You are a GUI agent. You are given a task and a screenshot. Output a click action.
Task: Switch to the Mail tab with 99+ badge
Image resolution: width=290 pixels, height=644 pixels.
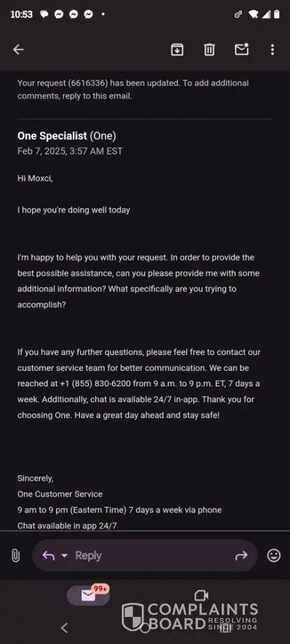(88, 595)
